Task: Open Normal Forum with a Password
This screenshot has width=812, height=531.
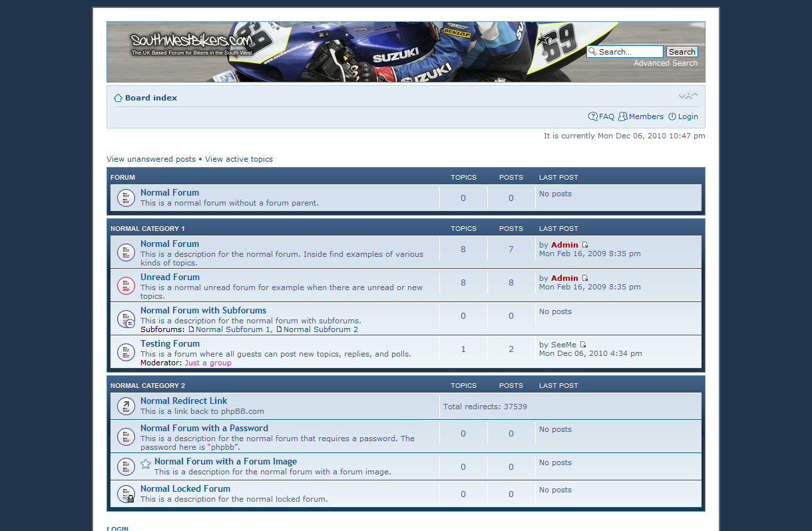Action: 204,429
